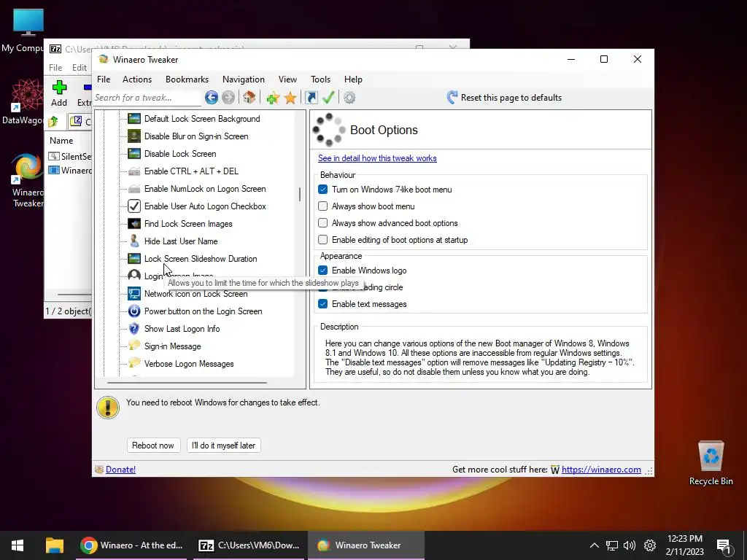
Task: Click the Sign-in Message bubble icon
Action: click(x=134, y=346)
